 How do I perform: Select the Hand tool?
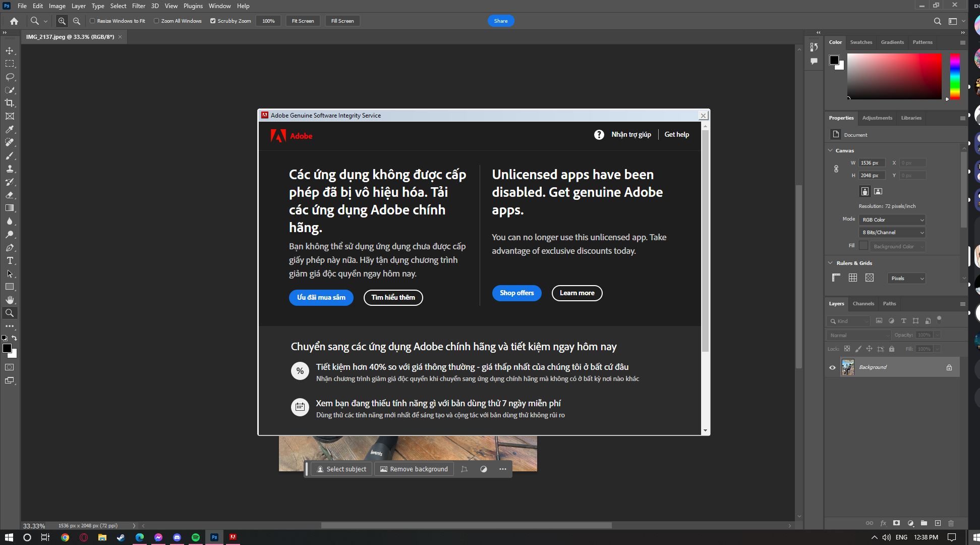(x=10, y=300)
